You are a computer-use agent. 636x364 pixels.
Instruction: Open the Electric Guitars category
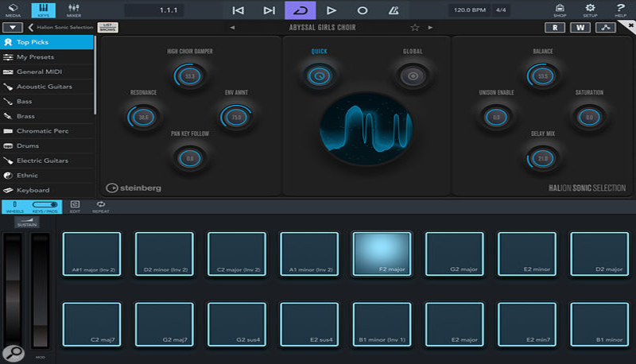47,161
